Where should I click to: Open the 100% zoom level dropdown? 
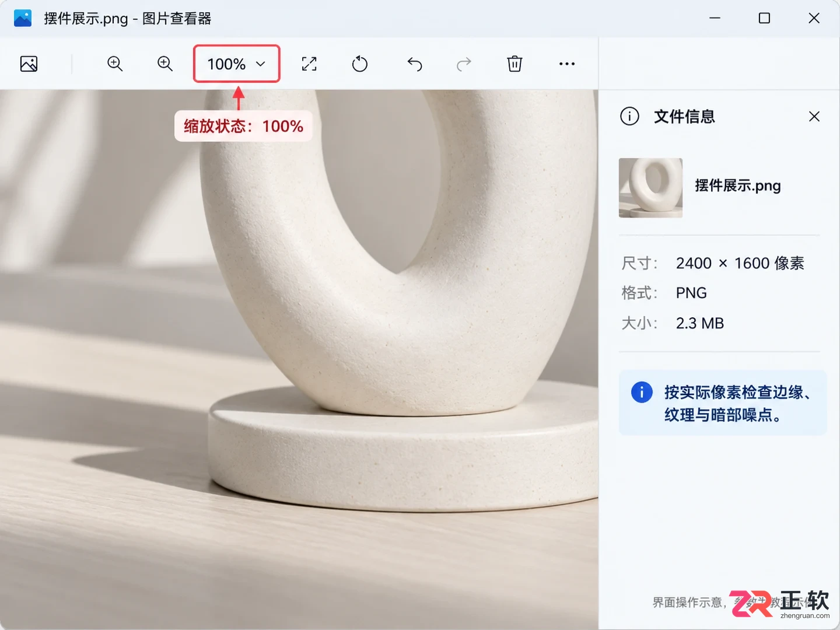click(237, 64)
